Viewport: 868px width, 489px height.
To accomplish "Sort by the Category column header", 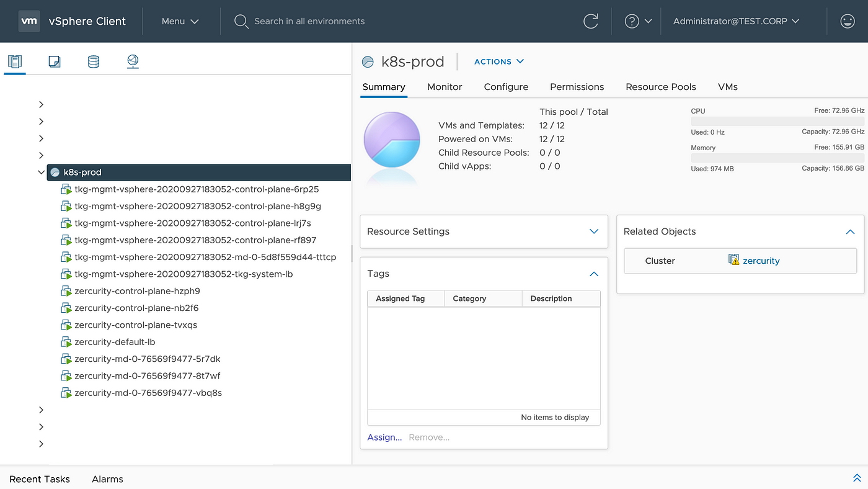I will click(484, 298).
